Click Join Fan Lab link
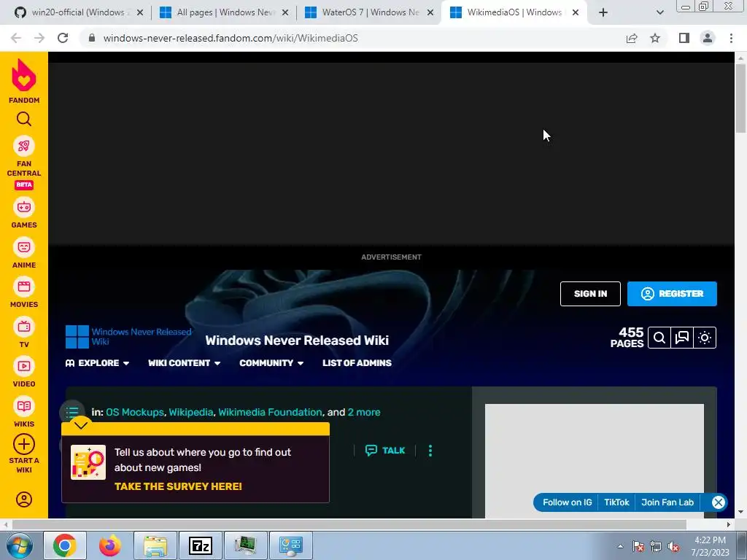This screenshot has height=560, width=747. point(667,502)
